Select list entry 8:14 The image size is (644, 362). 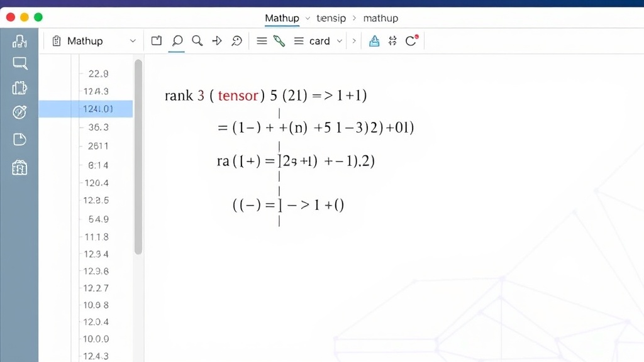point(98,165)
